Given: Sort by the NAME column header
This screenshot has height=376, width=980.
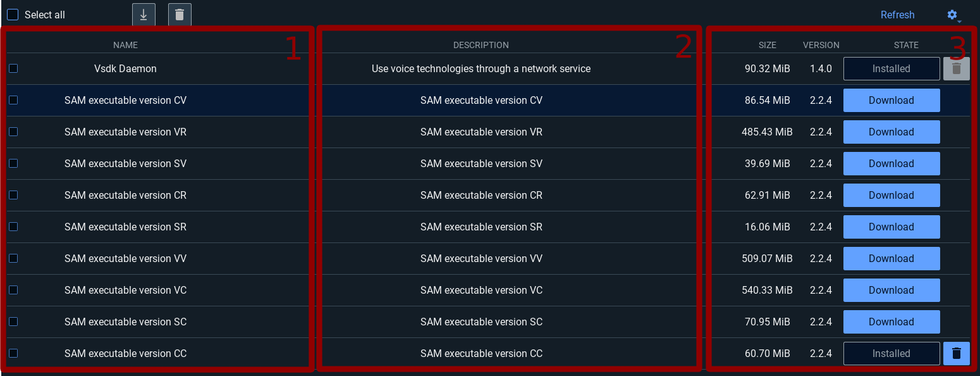Looking at the screenshot, I should pyautogui.click(x=125, y=46).
